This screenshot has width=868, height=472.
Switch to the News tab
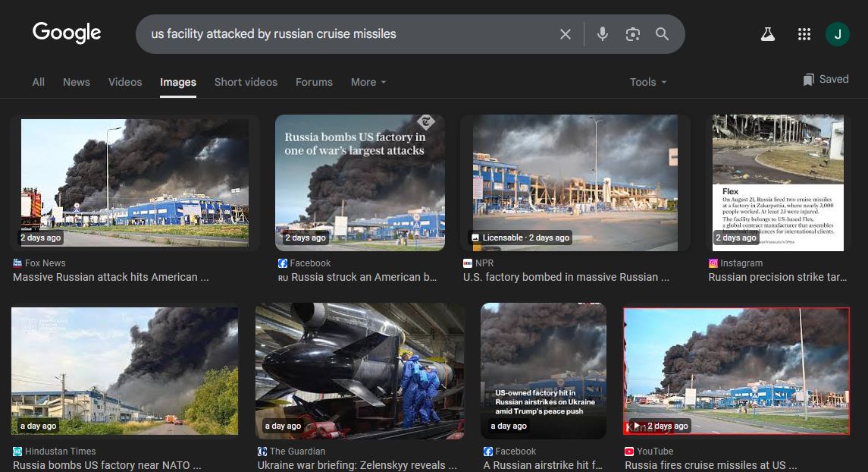76,82
